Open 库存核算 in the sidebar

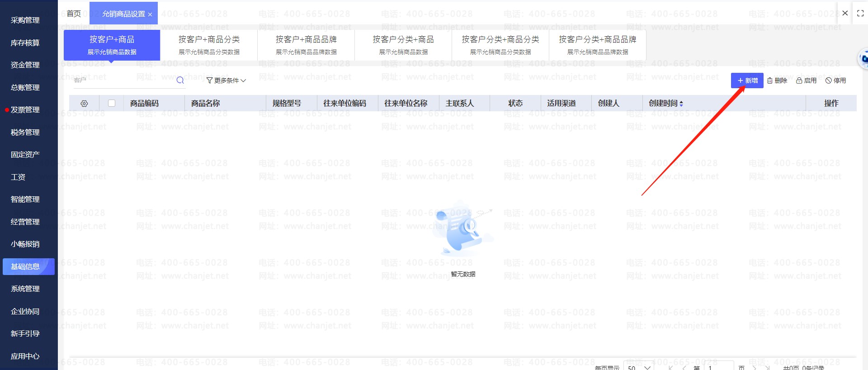click(25, 43)
